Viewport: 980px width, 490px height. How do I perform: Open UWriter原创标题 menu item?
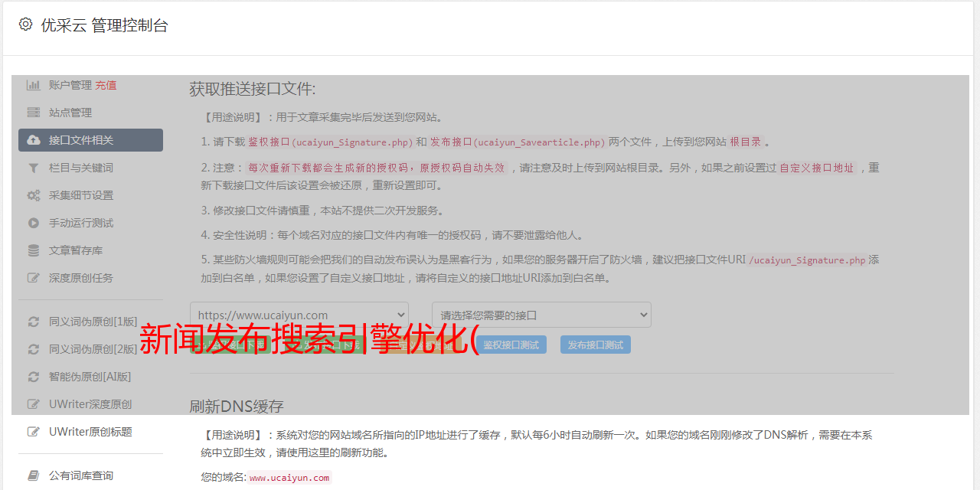(90, 432)
